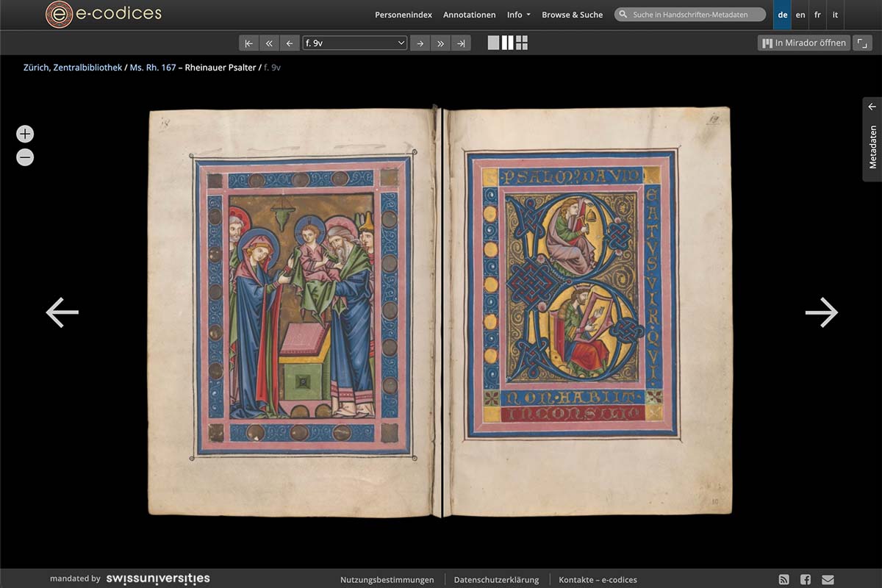This screenshot has height=588, width=882.
Task: Open Browse & Suche page
Action: (x=572, y=15)
